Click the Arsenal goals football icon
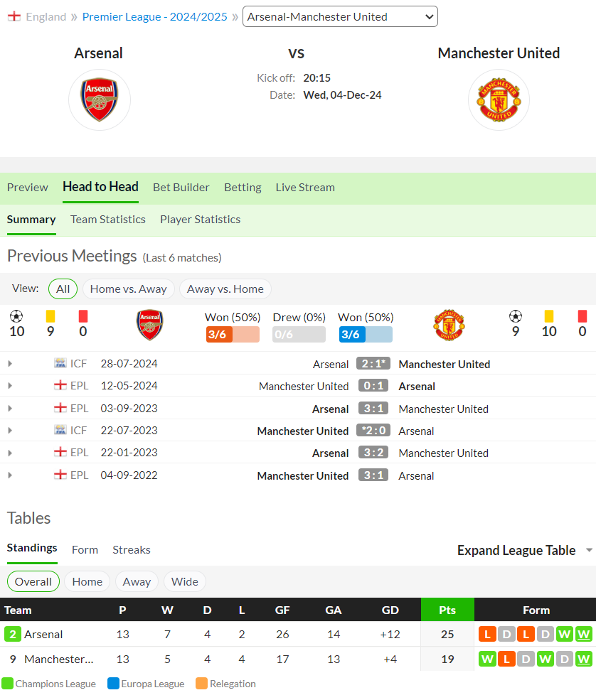Screen dimensions: 596x700 click(x=16, y=316)
